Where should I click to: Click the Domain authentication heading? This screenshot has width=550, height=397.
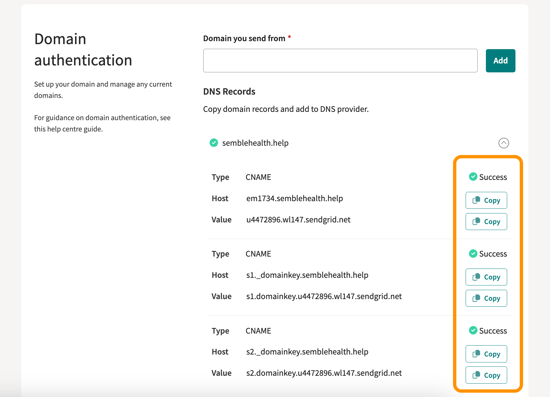tap(83, 49)
